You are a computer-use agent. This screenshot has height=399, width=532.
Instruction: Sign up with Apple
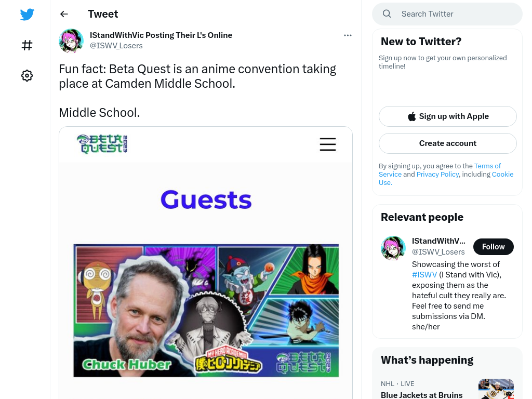447,116
